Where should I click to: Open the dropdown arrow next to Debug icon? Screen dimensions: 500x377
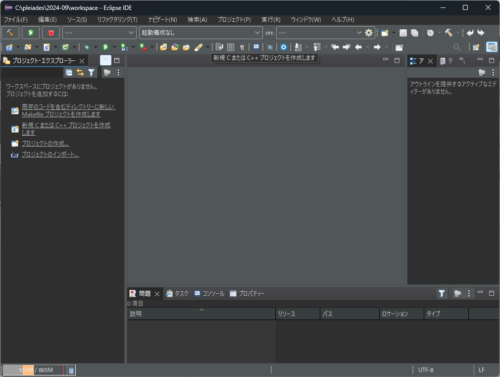[x=95, y=47]
